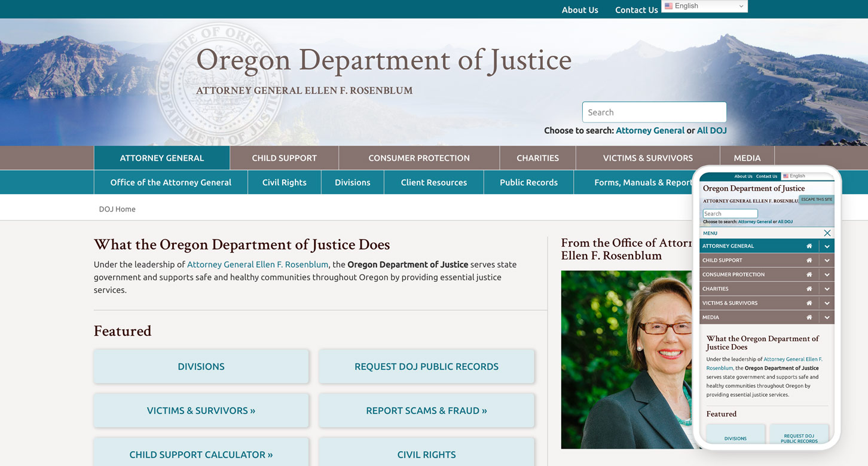Click the home icon beside Victims & Survivors in mobile menu
The height and width of the screenshot is (466, 868).
pos(809,303)
